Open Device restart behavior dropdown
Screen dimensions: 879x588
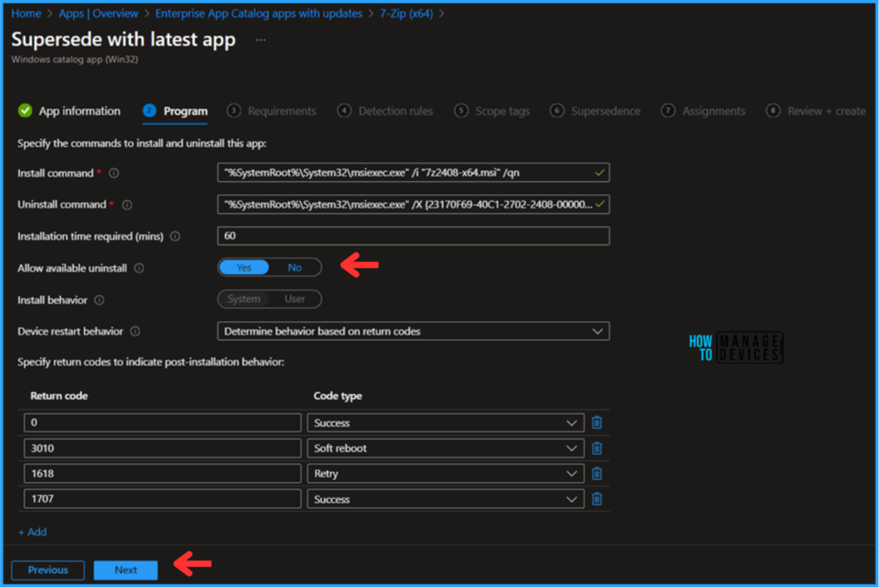coord(413,331)
